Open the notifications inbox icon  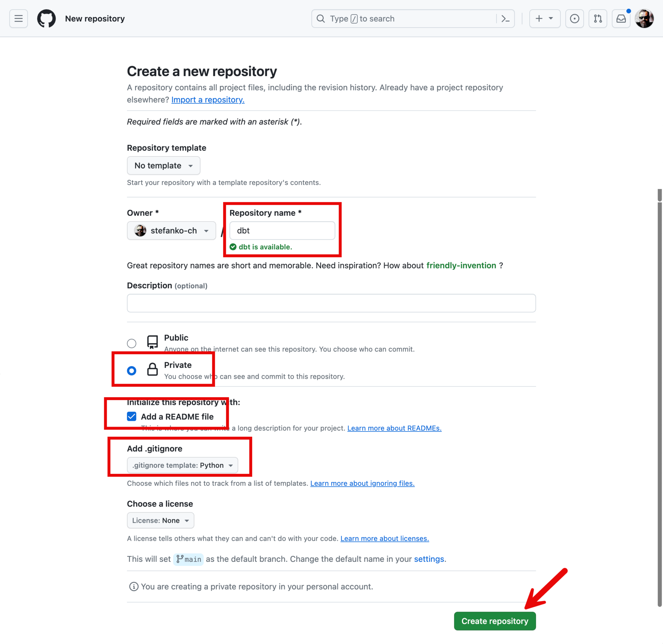(x=621, y=19)
